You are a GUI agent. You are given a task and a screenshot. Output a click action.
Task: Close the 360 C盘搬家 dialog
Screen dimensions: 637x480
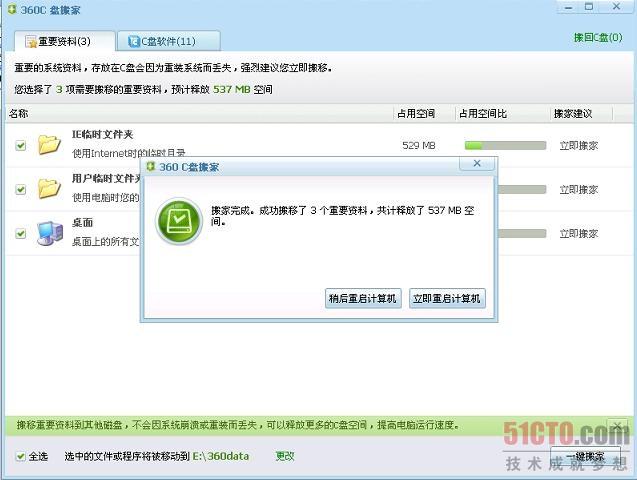coord(477,163)
